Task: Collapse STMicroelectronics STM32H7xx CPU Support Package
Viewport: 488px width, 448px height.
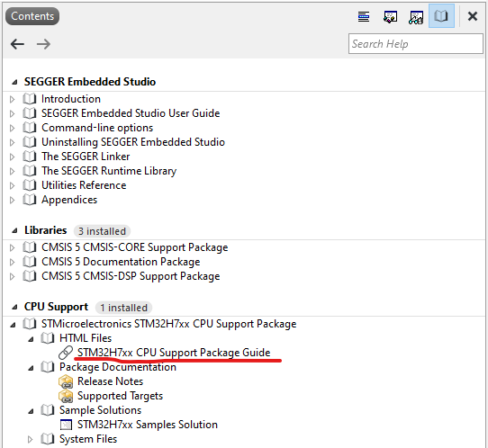Action: [13, 325]
